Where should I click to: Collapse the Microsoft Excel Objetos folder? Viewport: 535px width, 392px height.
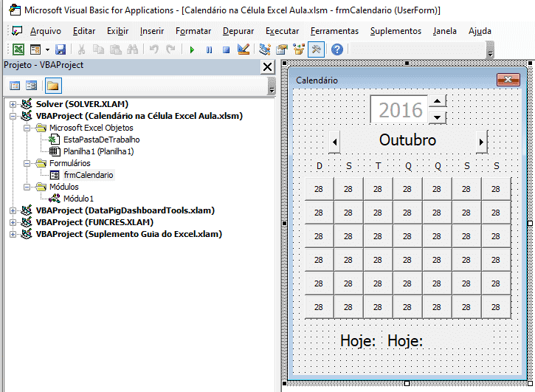click(27, 128)
